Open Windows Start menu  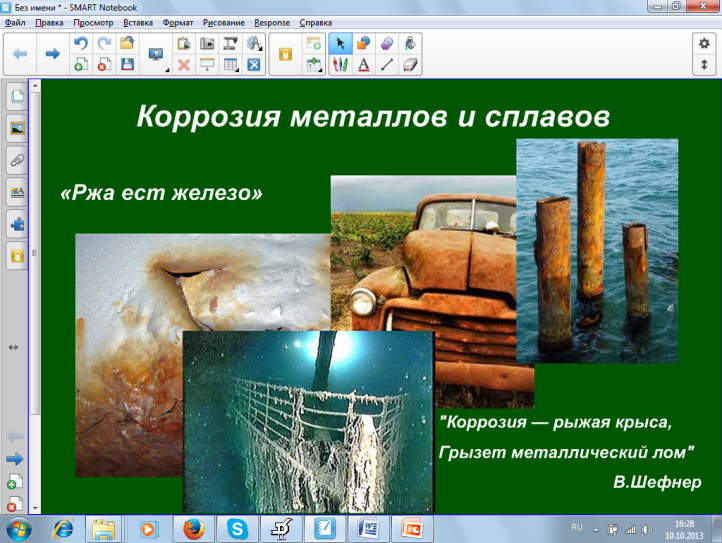(x=18, y=529)
